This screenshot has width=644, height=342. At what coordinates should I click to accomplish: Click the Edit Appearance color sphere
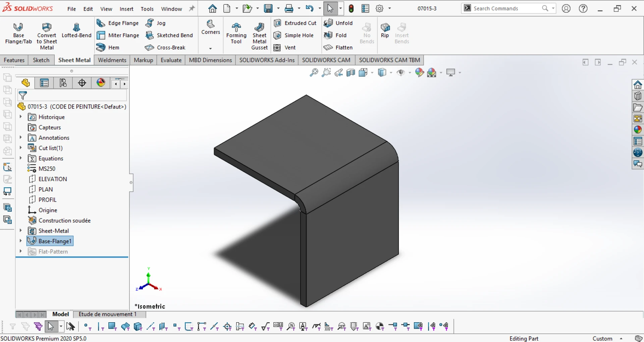pos(420,72)
